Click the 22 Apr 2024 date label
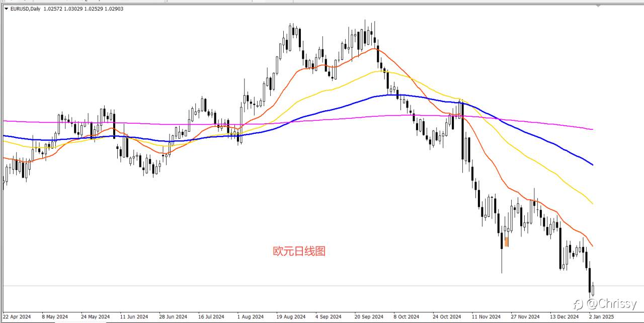 tap(18, 317)
